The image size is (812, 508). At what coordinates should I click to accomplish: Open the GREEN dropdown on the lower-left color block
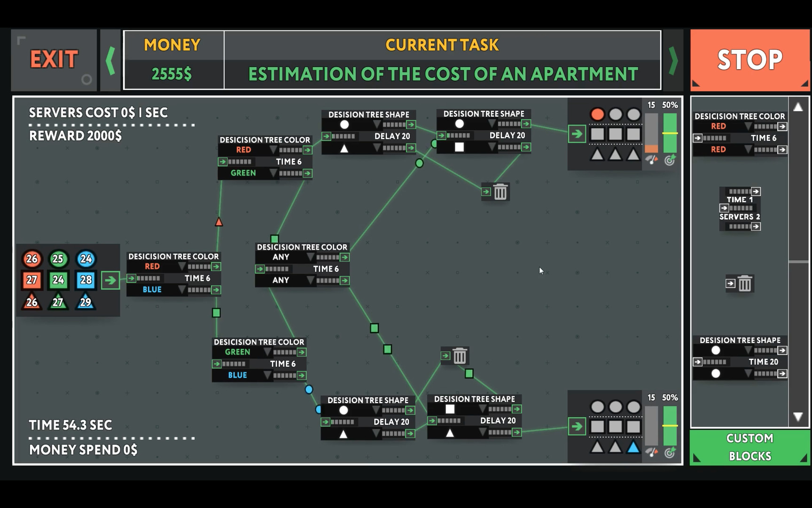(268, 352)
